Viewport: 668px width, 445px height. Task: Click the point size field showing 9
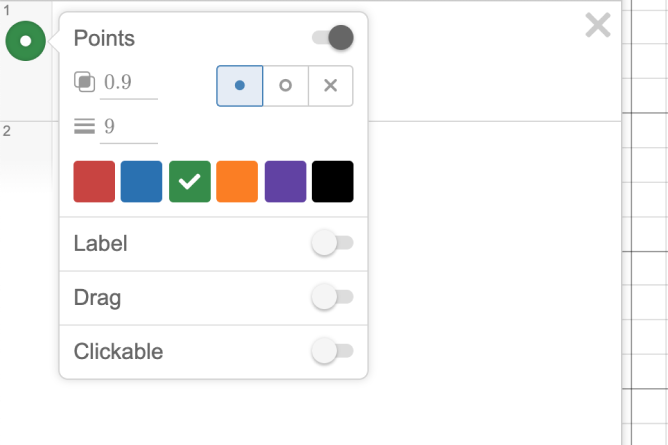click(130, 128)
